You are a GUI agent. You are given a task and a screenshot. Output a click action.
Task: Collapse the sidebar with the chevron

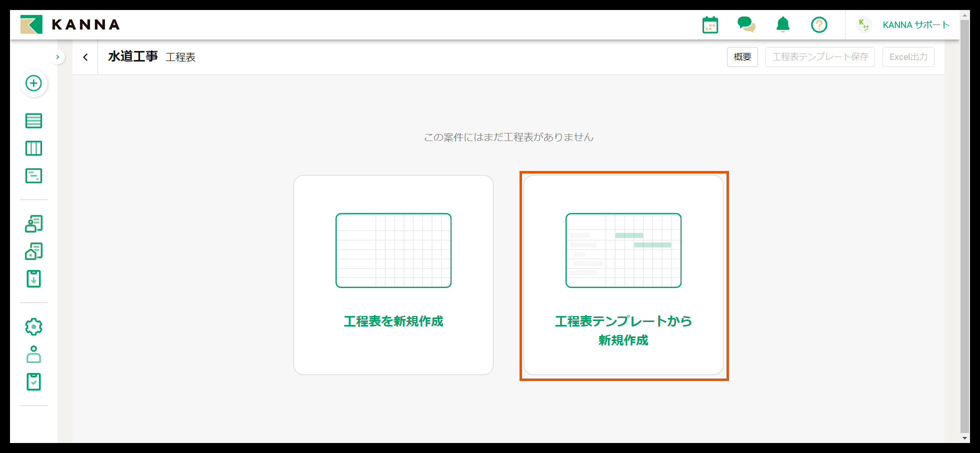click(x=58, y=57)
